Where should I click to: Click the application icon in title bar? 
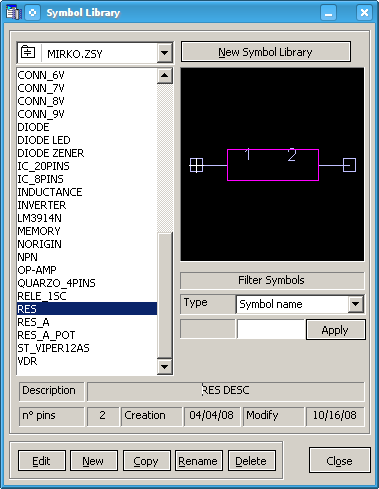(13, 13)
